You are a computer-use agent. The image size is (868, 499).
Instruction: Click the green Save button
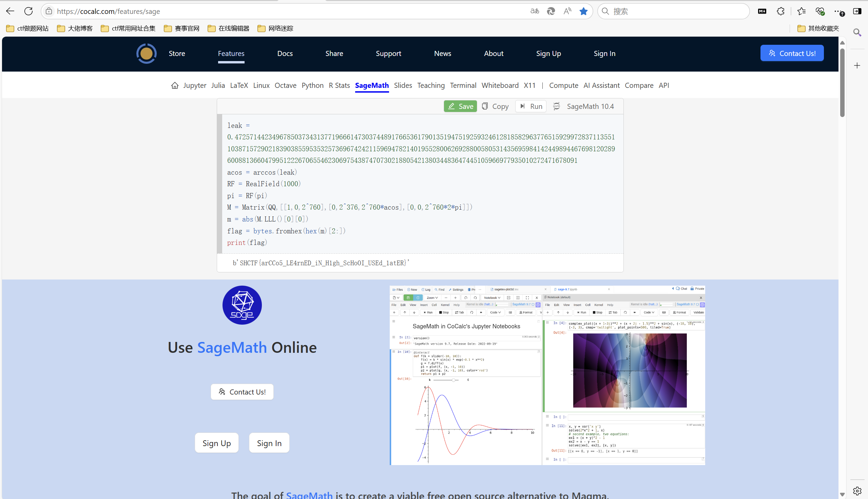click(460, 106)
